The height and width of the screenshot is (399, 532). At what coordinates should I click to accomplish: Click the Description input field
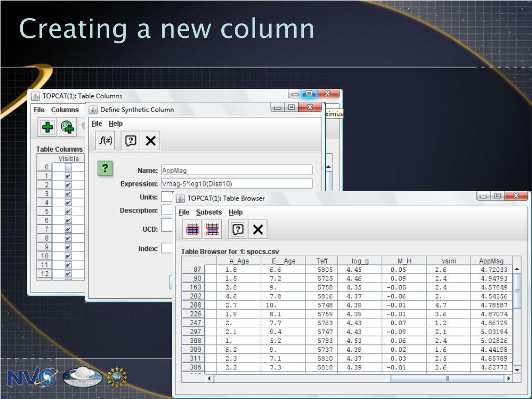[167, 210]
